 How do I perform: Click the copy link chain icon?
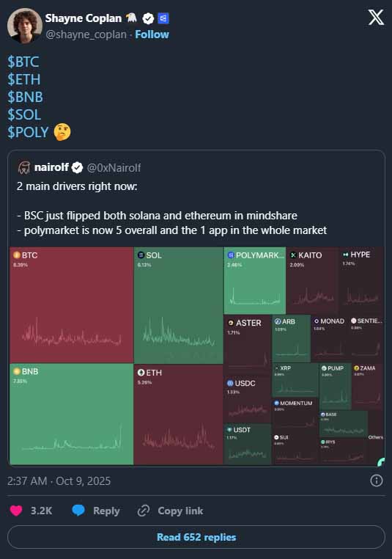[144, 511]
